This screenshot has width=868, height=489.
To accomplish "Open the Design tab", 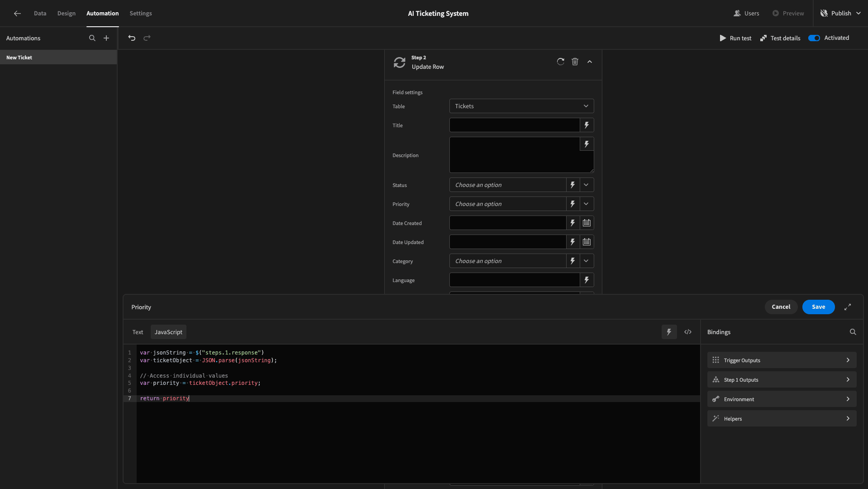I will (66, 13).
